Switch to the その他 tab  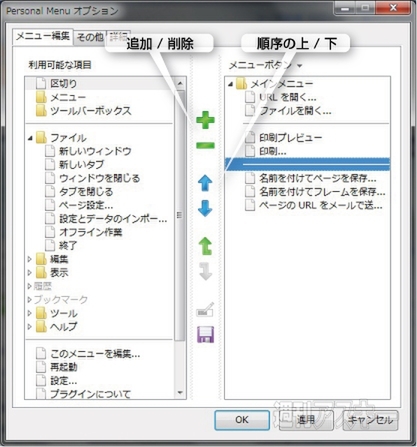tap(90, 37)
